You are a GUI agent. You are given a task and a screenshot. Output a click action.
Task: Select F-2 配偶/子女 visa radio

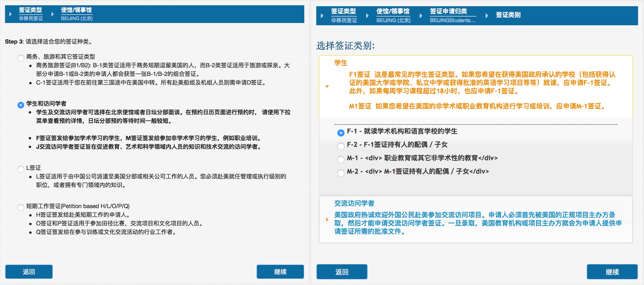click(x=340, y=146)
